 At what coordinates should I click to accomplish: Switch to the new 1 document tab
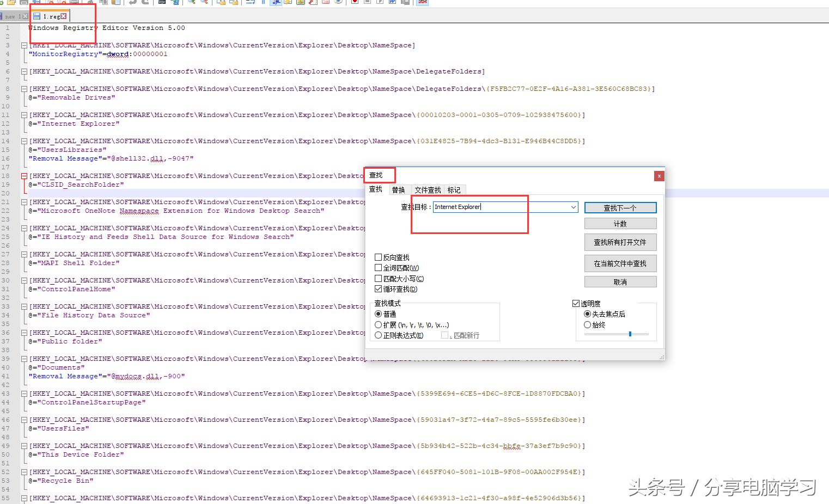pos(11,16)
